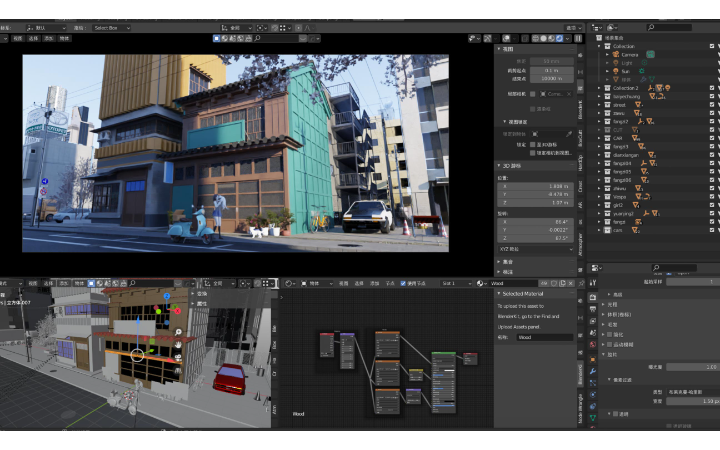Image resolution: width=720 pixels, height=450 pixels.
Task: Enable the Use Nodes checkbox in node editor
Action: (403, 283)
